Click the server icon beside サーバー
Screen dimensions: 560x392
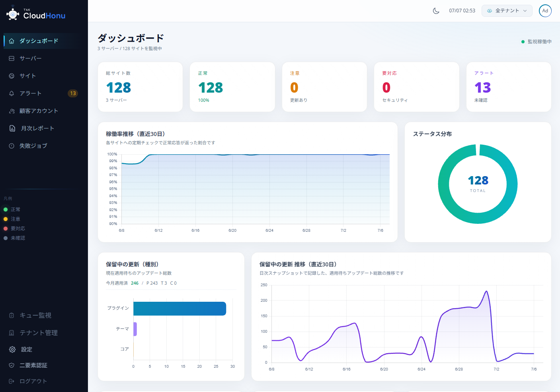pos(12,58)
